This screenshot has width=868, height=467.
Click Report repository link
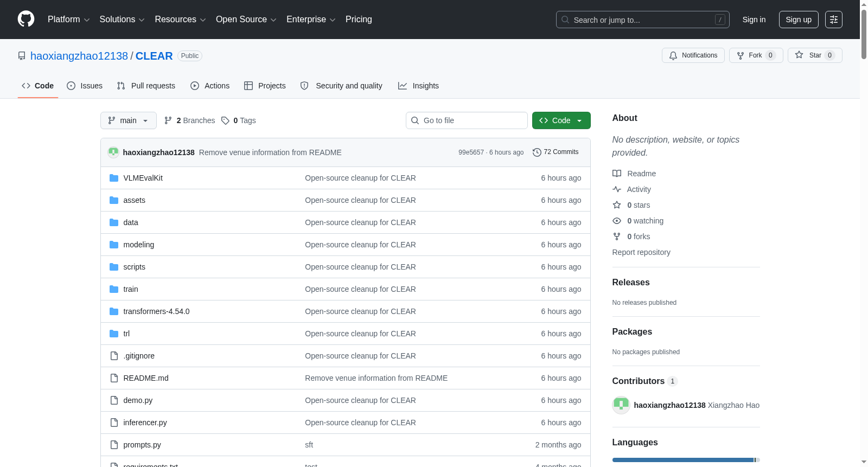[641, 252]
